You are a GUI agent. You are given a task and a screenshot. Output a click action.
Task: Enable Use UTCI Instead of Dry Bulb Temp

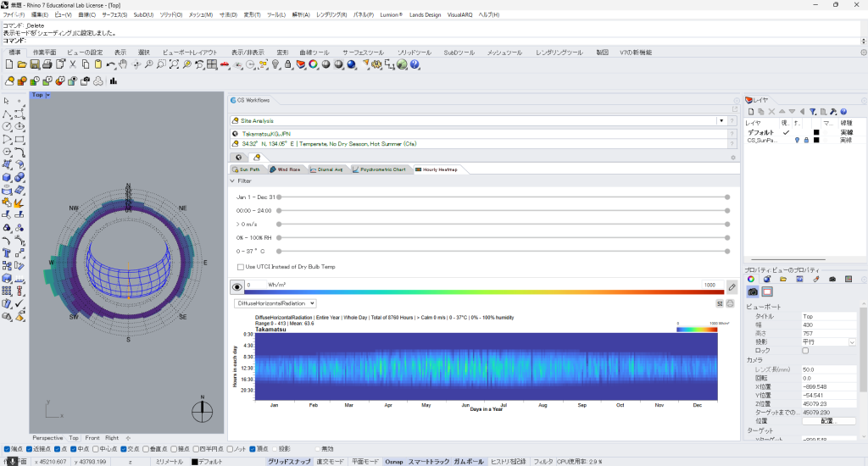(241, 267)
